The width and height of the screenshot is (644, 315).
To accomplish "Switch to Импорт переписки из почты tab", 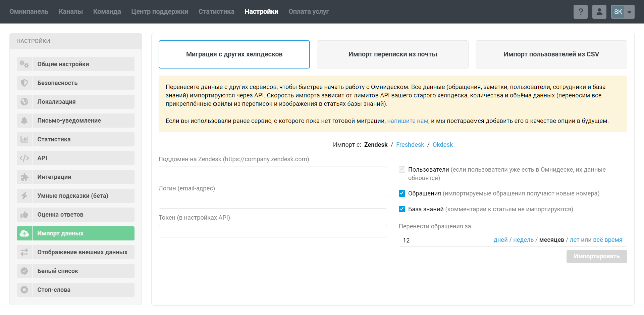I will tap(392, 54).
